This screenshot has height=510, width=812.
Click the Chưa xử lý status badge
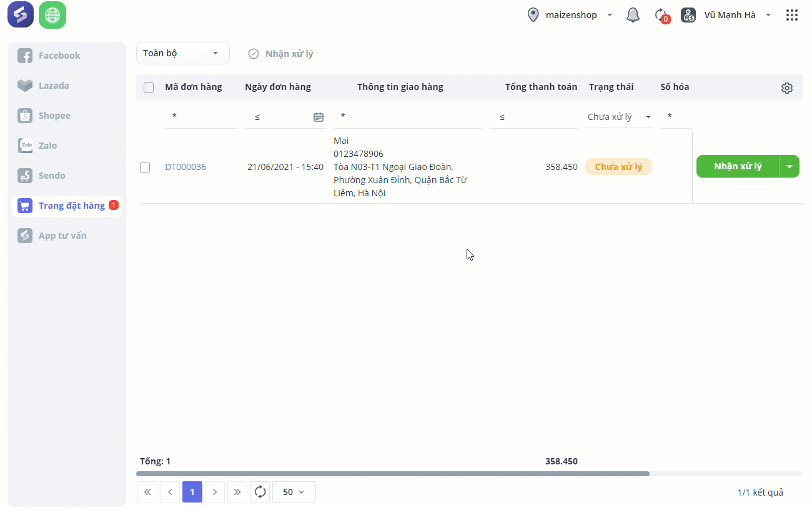[x=618, y=167]
